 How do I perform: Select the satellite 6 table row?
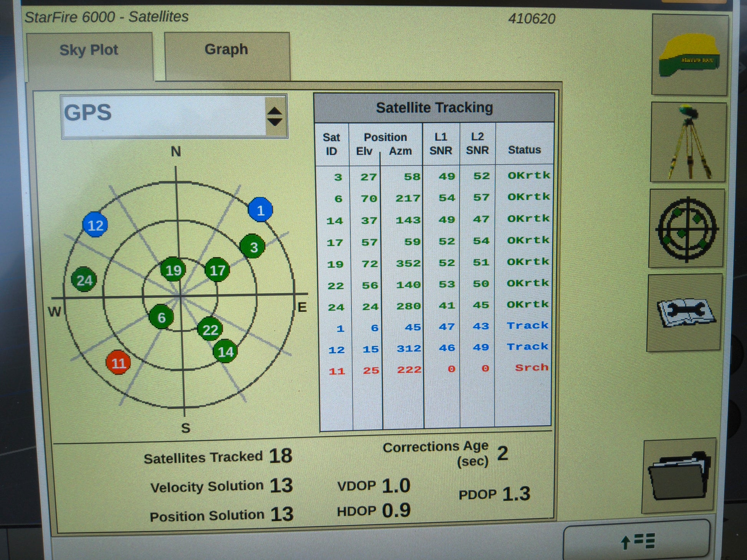[433, 198]
